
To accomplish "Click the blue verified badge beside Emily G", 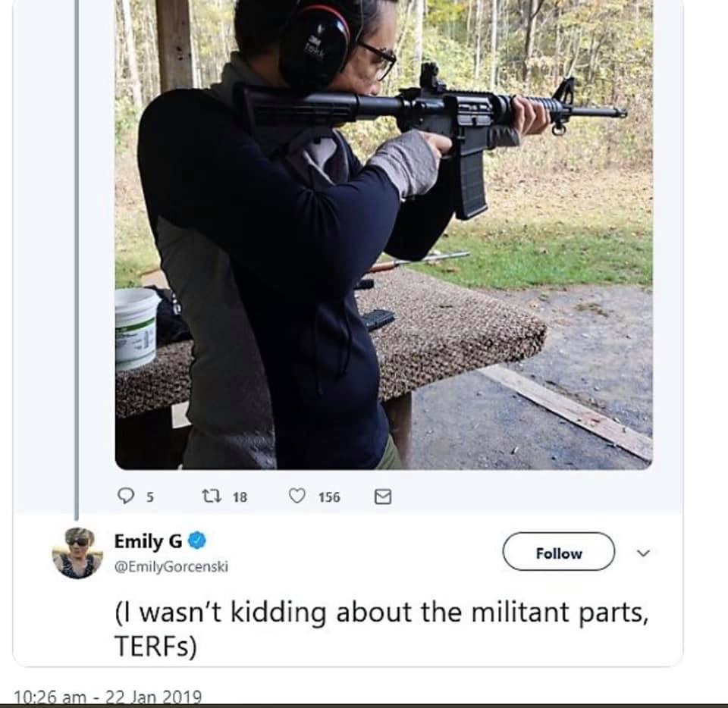I will click(198, 540).
